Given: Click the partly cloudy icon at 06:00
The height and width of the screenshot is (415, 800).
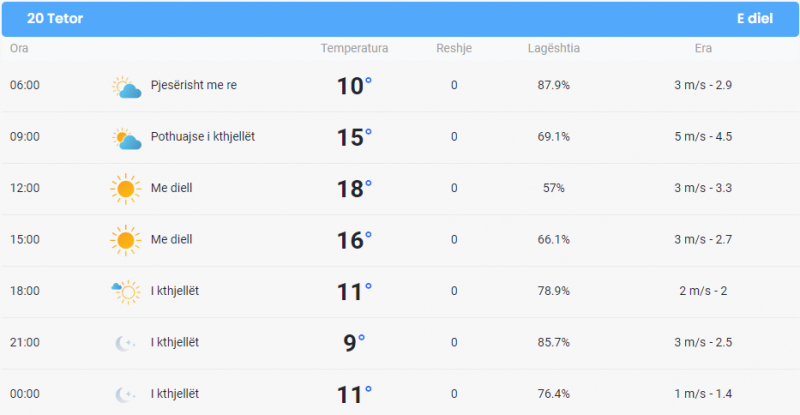Looking at the screenshot, I should pyautogui.click(x=126, y=87).
